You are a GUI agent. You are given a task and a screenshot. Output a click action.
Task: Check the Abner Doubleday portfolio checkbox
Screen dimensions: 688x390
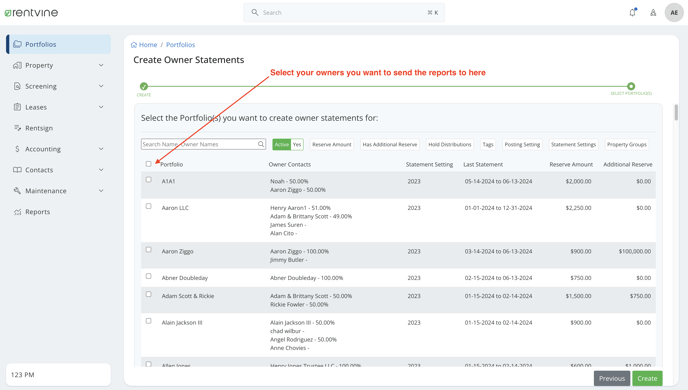148,276
